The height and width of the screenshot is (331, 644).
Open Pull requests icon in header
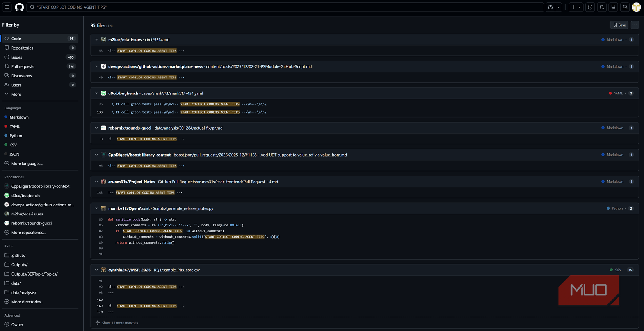click(602, 7)
